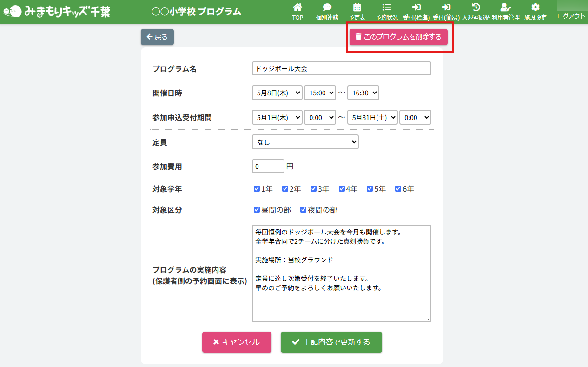Viewport: 588px width, 367px height.
Task: Open 個別連絡 chat bubble icon
Action: 327,7
